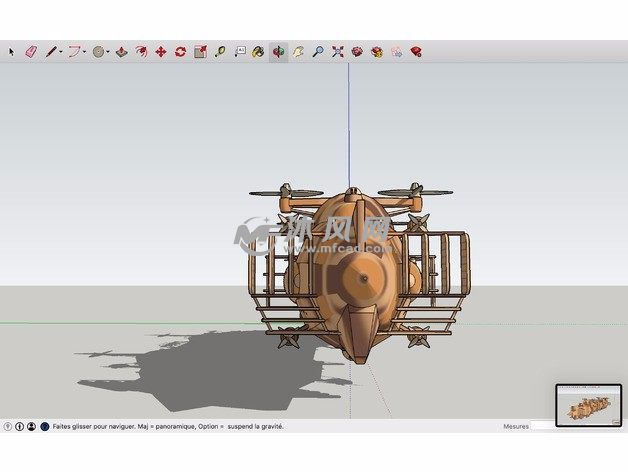
Task: Expand the Line tool dropdown arrow
Action: pyautogui.click(x=60, y=51)
